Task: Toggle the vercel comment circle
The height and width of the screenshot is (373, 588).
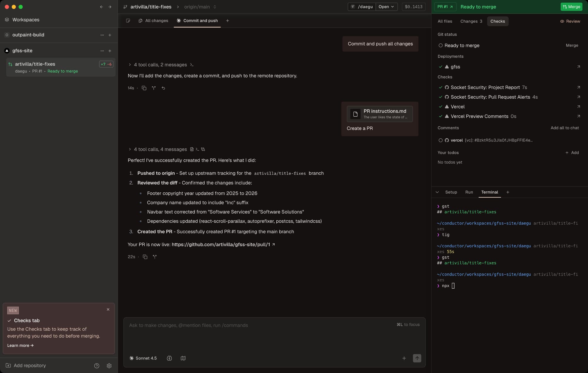Action: click(x=440, y=140)
